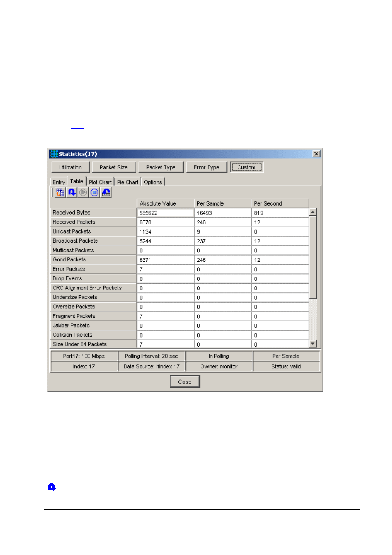392x555 pixels.
Task: Select the Broadcast Packets row label
Action: (93, 241)
